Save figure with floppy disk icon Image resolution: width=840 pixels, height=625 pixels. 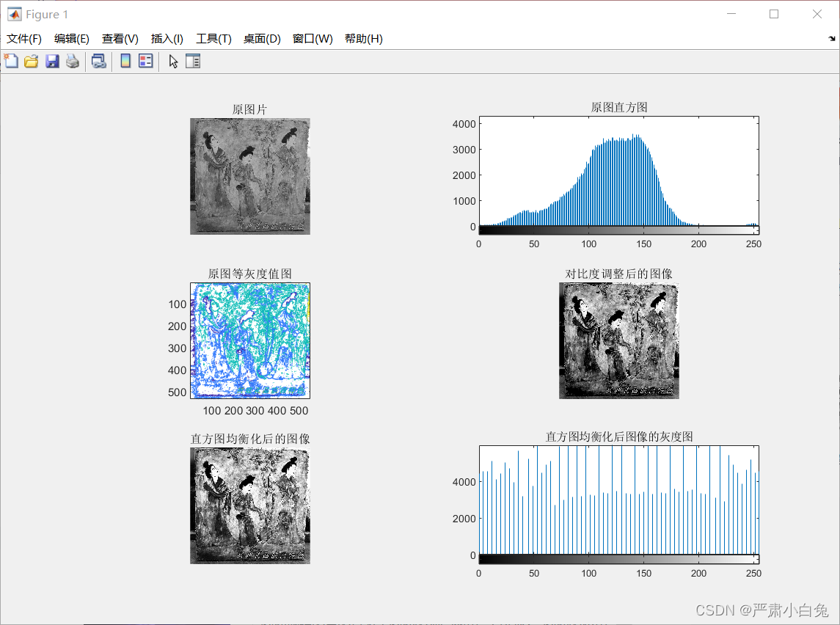pyautogui.click(x=52, y=61)
